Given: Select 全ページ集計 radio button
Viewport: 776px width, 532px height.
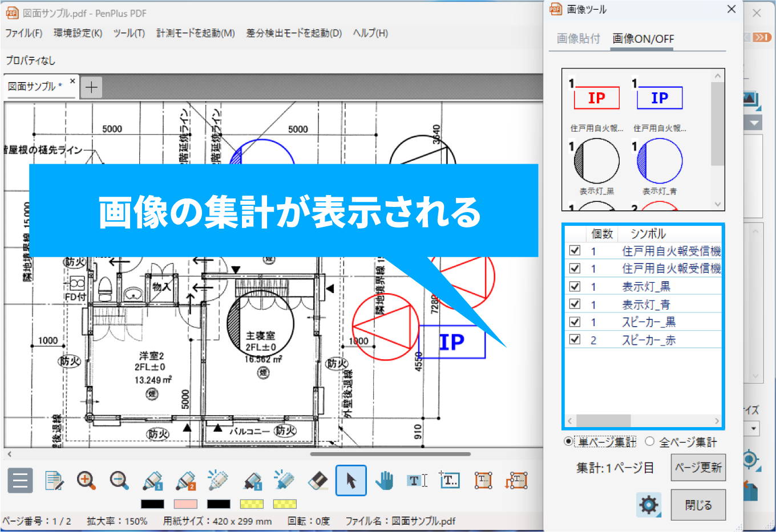Looking at the screenshot, I should pos(649,441).
